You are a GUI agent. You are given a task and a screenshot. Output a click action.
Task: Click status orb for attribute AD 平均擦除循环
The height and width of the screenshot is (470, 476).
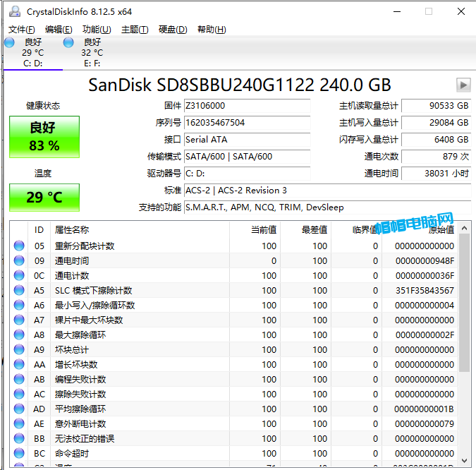[x=19, y=409]
